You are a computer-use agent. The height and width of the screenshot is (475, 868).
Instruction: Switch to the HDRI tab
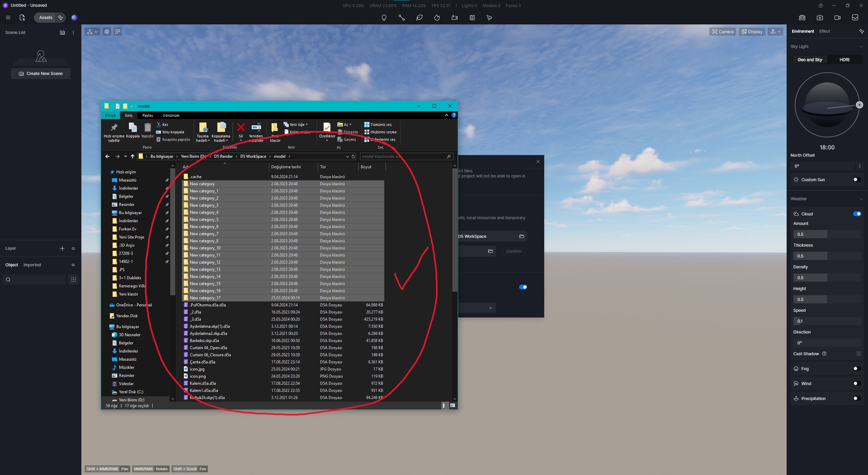tap(844, 59)
